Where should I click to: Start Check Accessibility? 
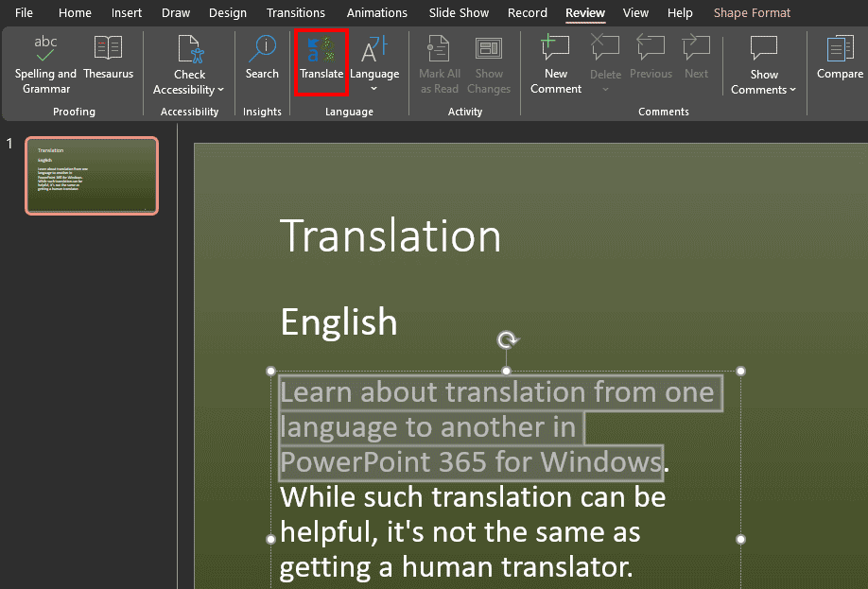188,57
